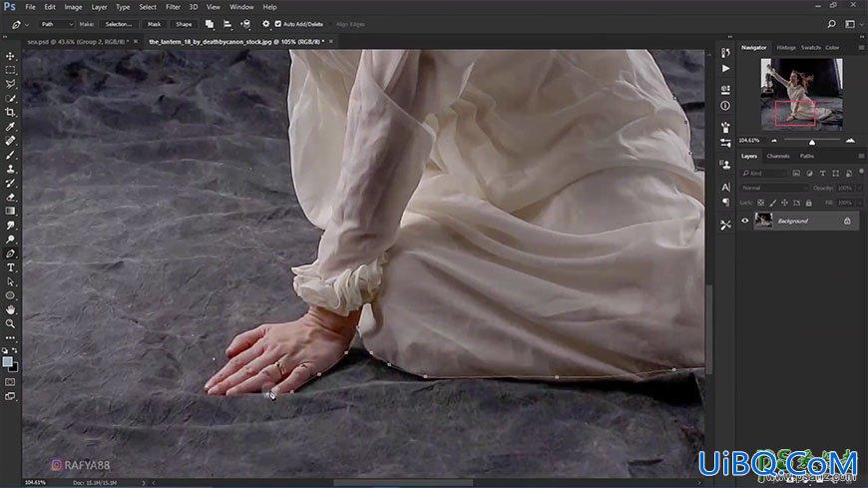Toggle lock position icon
Image resolution: width=868 pixels, height=488 pixels.
[x=784, y=203]
